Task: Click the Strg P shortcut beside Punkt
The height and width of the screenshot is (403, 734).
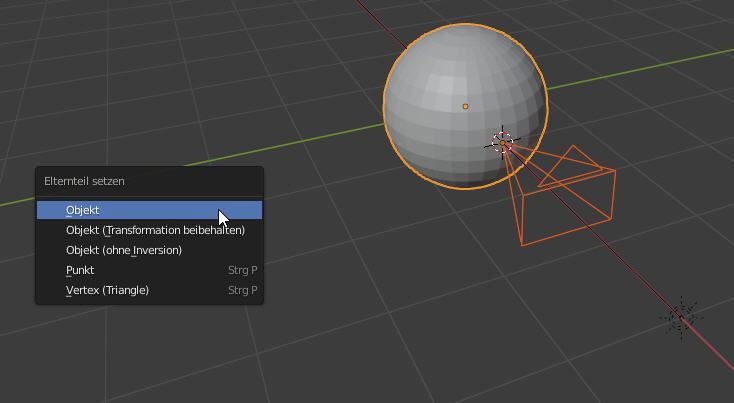Action: [242, 270]
